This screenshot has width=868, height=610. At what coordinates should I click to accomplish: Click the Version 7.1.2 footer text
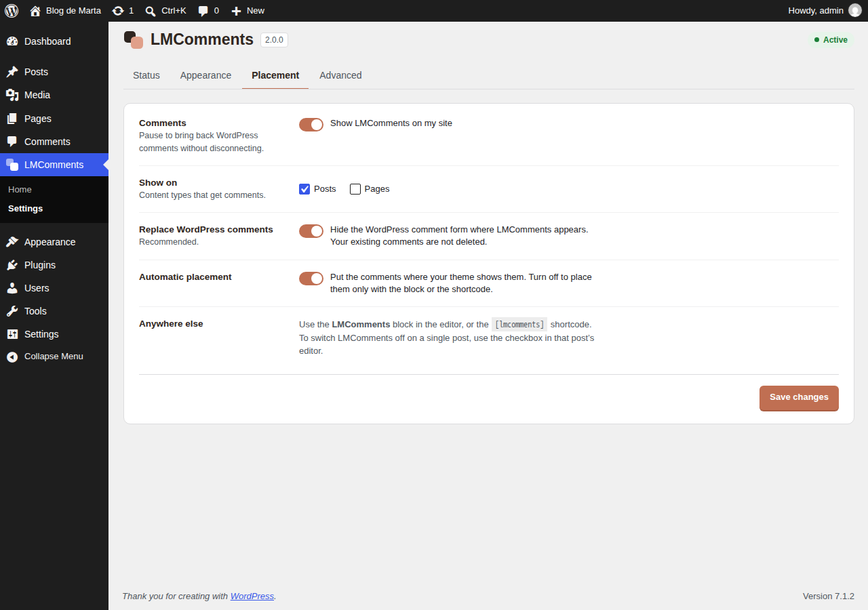click(x=829, y=596)
